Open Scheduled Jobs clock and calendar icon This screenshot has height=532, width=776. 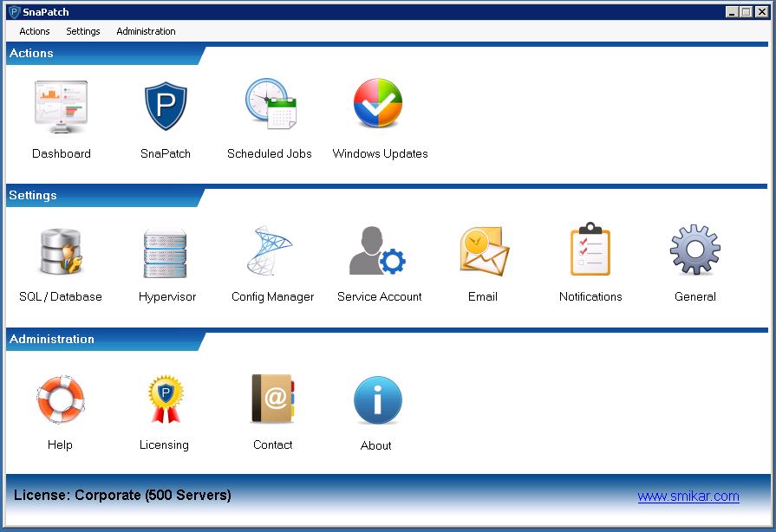(x=271, y=104)
